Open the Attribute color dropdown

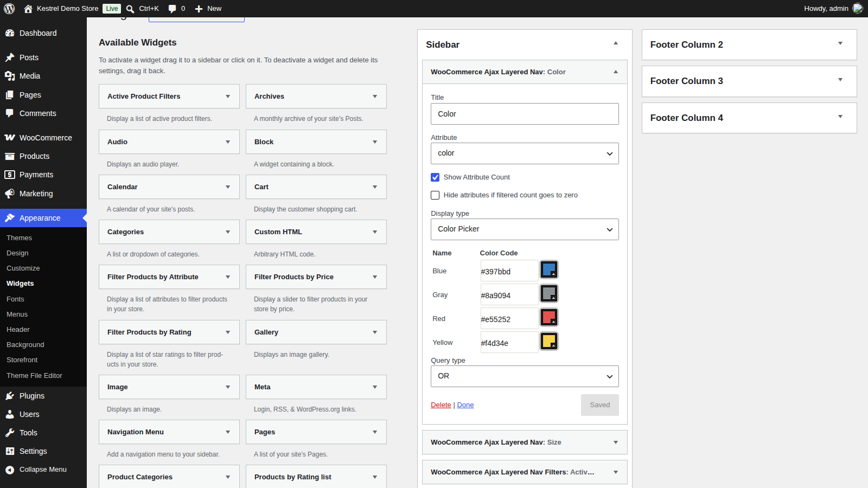click(525, 153)
